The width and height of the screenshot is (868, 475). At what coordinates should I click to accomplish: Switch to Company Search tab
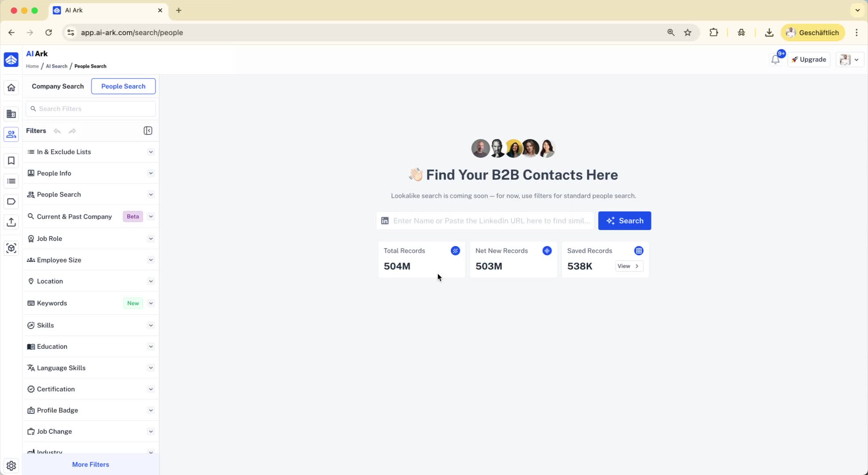58,86
